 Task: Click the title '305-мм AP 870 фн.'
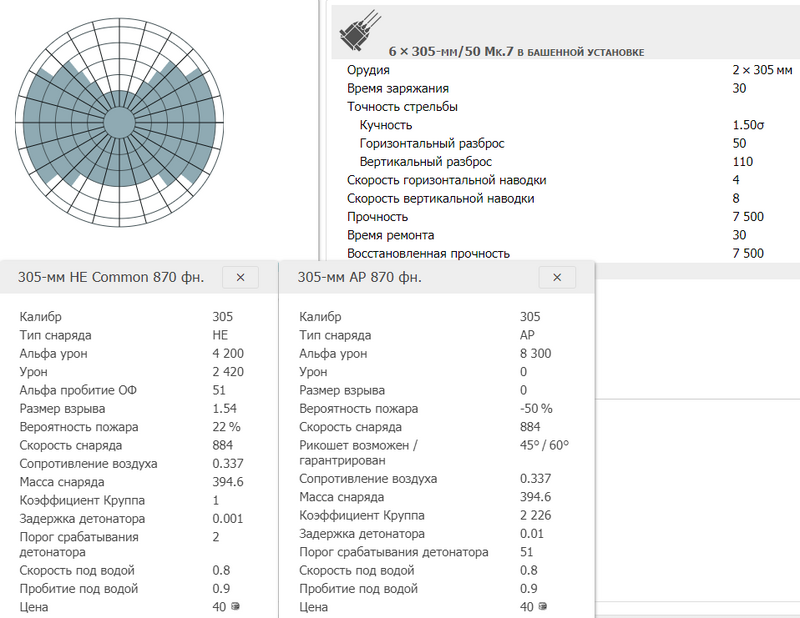tap(359, 277)
